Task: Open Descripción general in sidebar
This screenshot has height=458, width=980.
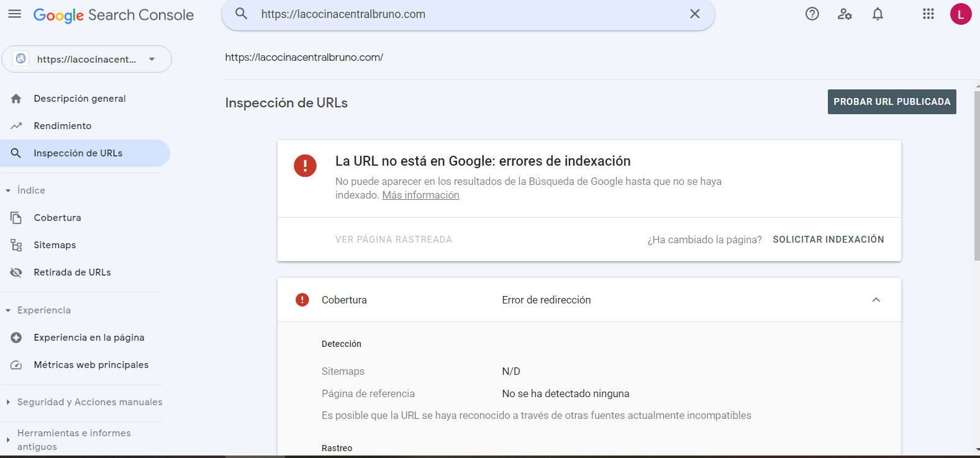Action: click(85, 99)
